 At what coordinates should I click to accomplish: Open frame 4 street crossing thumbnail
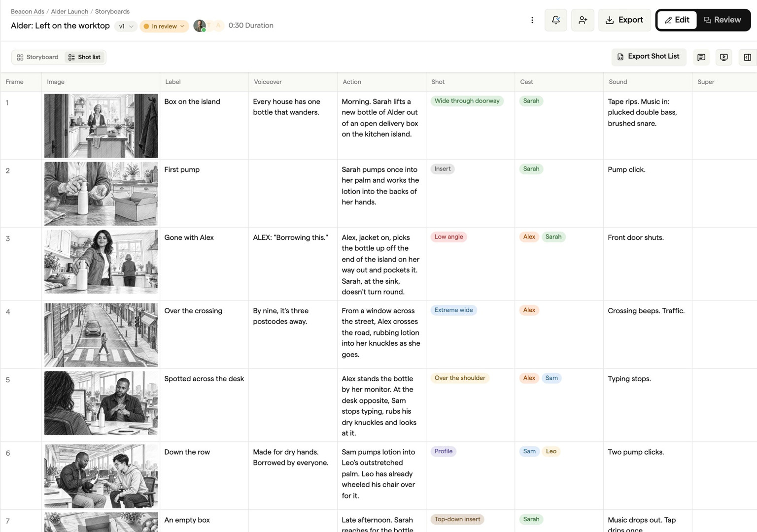[101, 335]
